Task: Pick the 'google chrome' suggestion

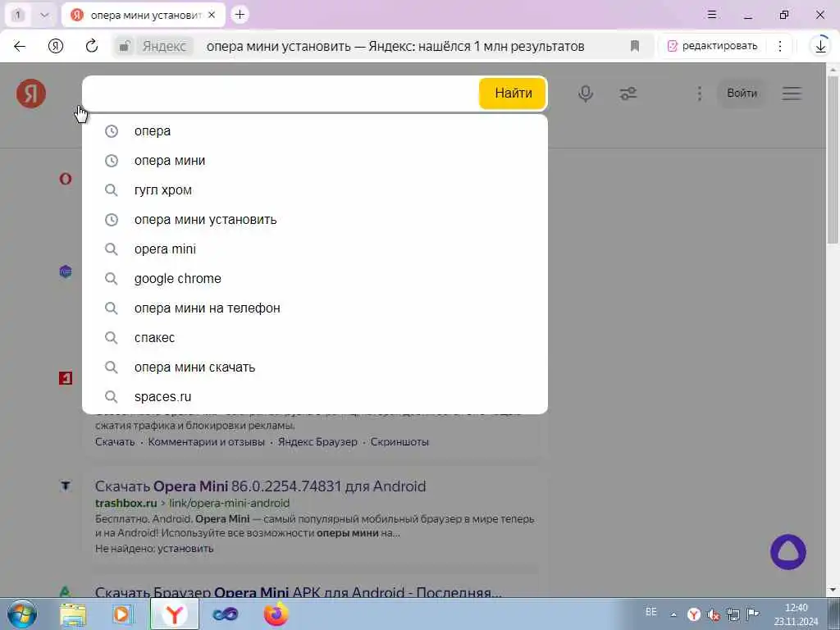Action: click(x=315, y=279)
